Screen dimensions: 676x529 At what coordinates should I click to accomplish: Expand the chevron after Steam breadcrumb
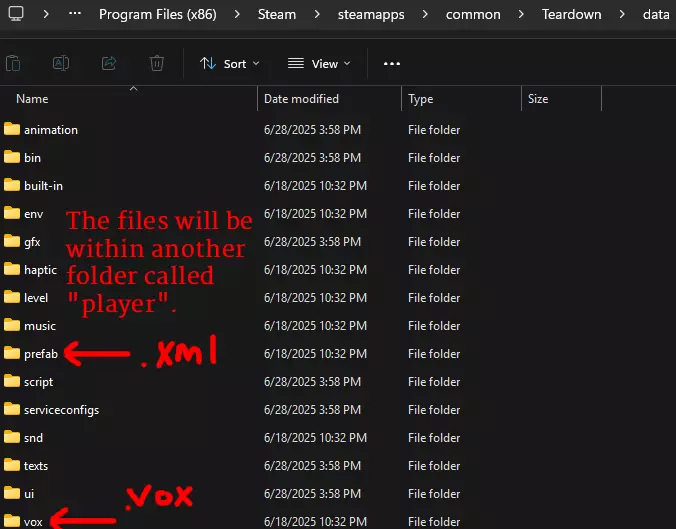point(317,14)
